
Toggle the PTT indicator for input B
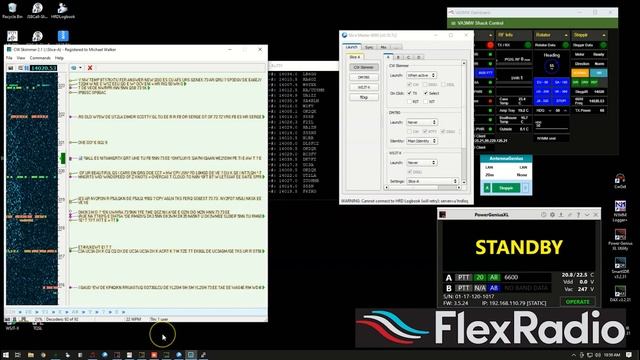pos(463,288)
